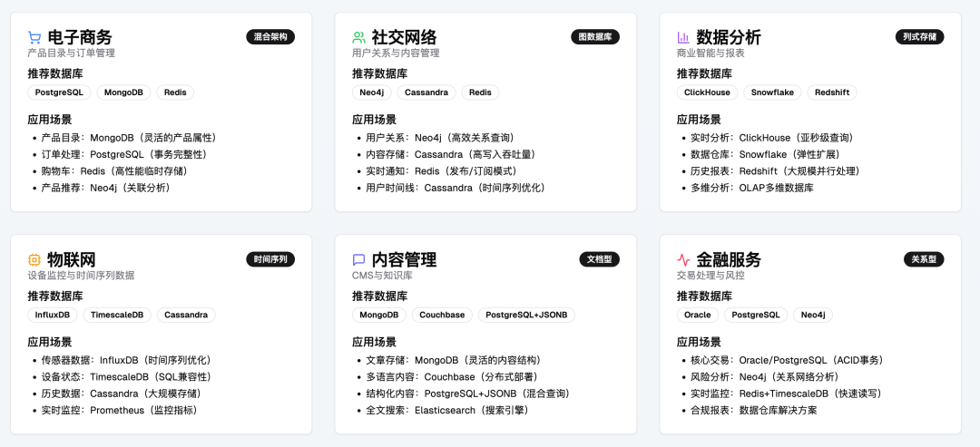The width and height of the screenshot is (980, 447).
Task: Select the InfluxDB tag
Action: coord(53,315)
